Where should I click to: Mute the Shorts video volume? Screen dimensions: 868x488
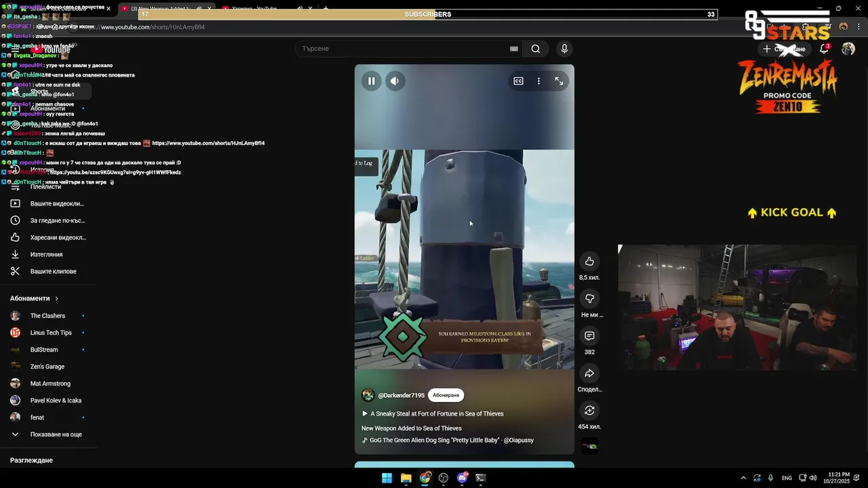point(395,81)
